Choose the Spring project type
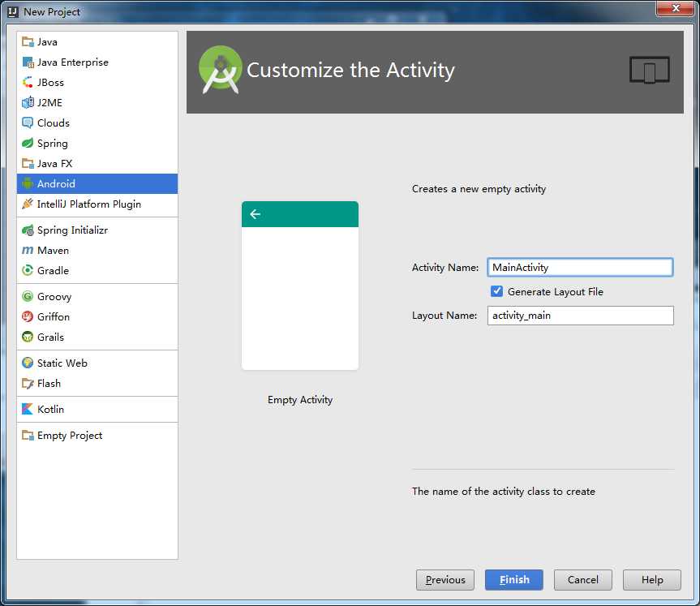 click(x=97, y=143)
